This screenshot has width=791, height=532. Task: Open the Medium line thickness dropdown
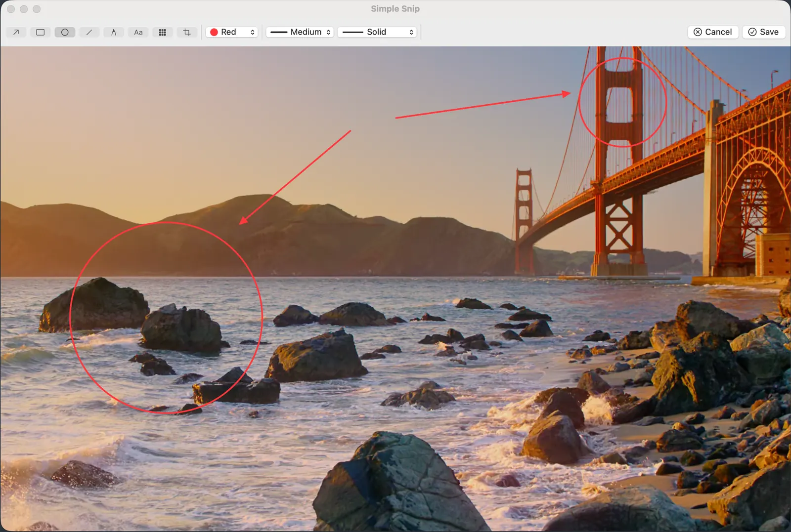coord(300,32)
